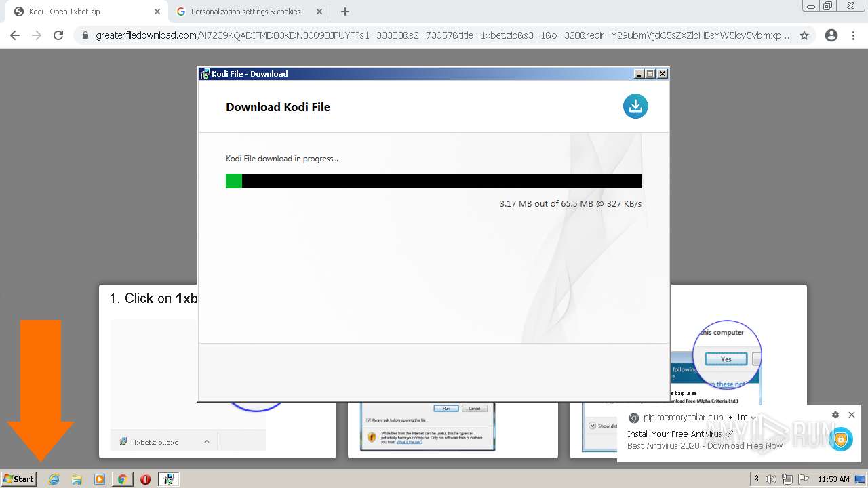This screenshot has width=868, height=488.
Task: Open Action Center flag icon
Action: pyautogui.click(x=802, y=479)
